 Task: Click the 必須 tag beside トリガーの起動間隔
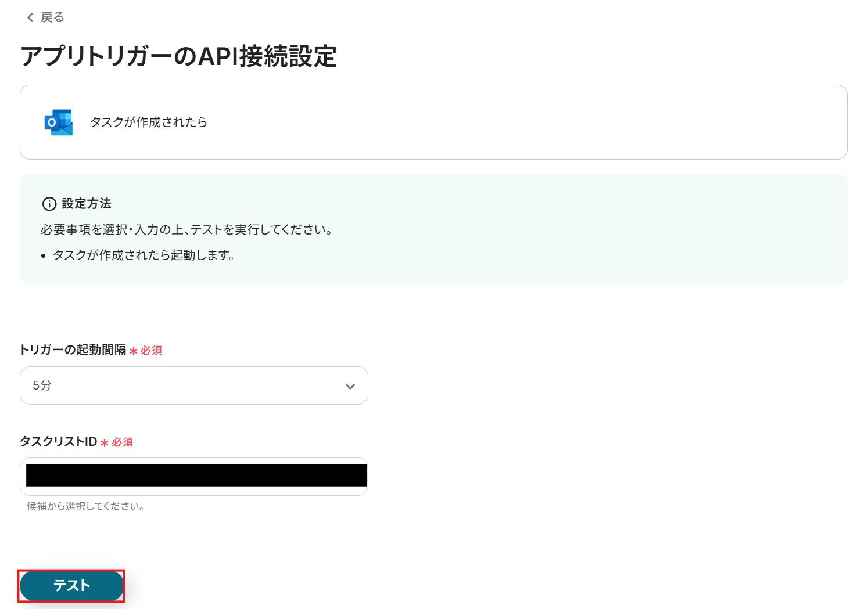coord(151,351)
